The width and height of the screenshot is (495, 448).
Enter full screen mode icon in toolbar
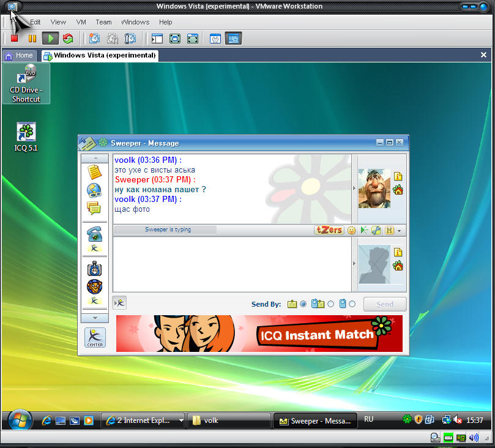click(193, 39)
